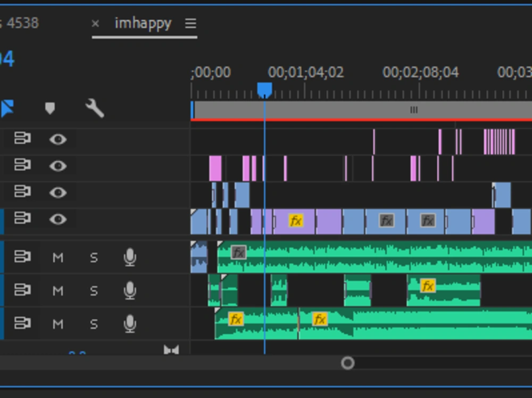Open the imhappy sequence panel menu
The width and height of the screenshot is (532, 398).
190,23
